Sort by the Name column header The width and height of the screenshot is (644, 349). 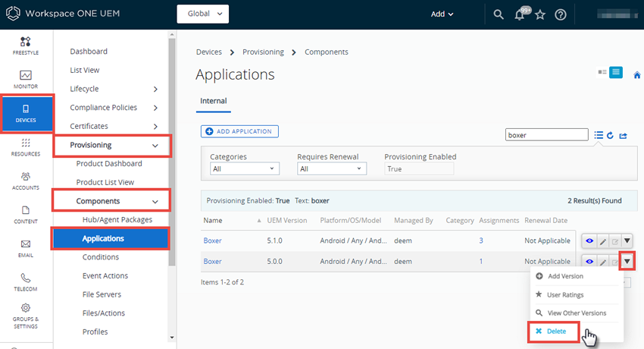coord(213,221)
